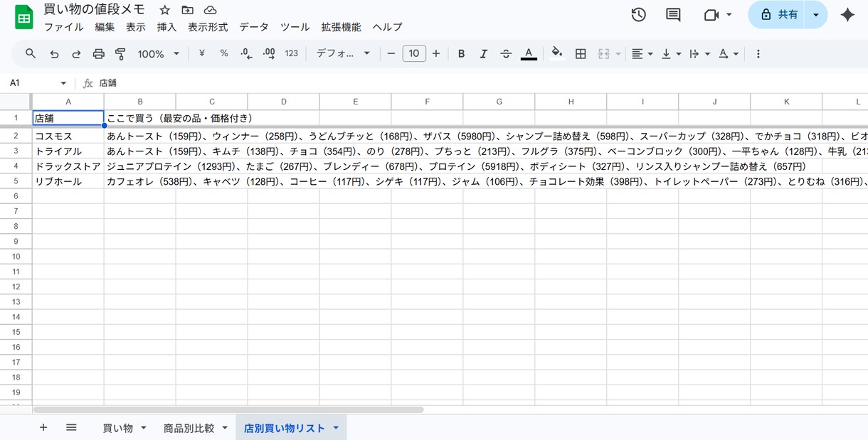Open the 拡張機能 menu
This screenshot has width=868, height=440.
pyautogui.click(x=341, y=27)
